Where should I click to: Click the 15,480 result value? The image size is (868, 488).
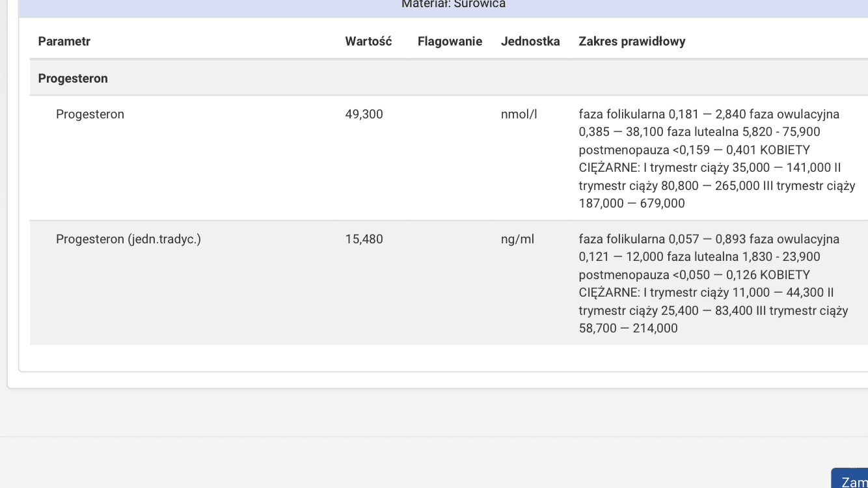click(x=364, y=239)
